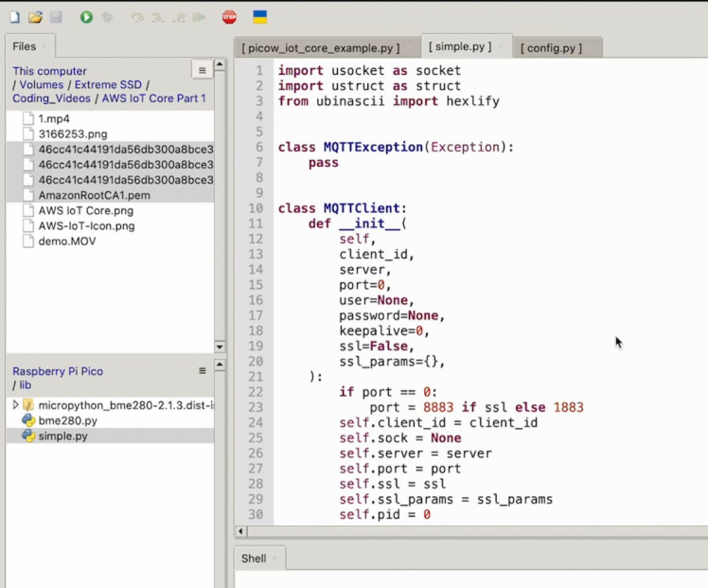
Task: Click the New file icon
Action: [13, 17]
